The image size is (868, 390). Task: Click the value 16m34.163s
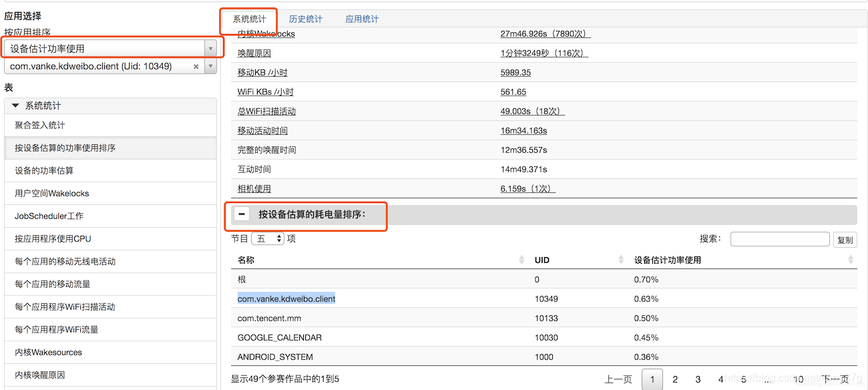coord(524,131)
